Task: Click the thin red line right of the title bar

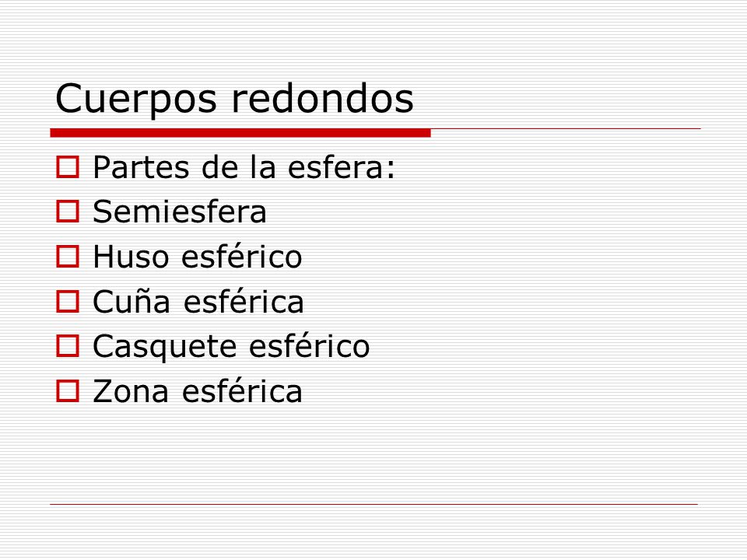Action: 566,128
